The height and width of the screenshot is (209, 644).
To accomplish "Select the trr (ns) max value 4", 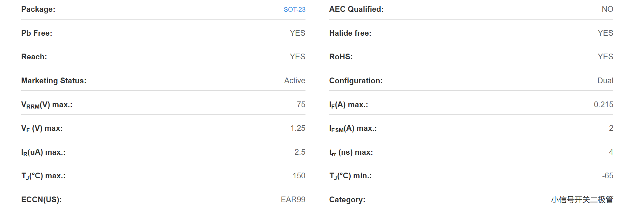I will coord(611,152).
